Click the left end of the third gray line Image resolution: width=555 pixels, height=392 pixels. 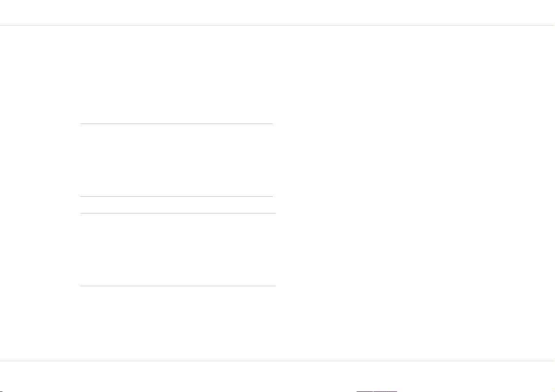[82, 213]
